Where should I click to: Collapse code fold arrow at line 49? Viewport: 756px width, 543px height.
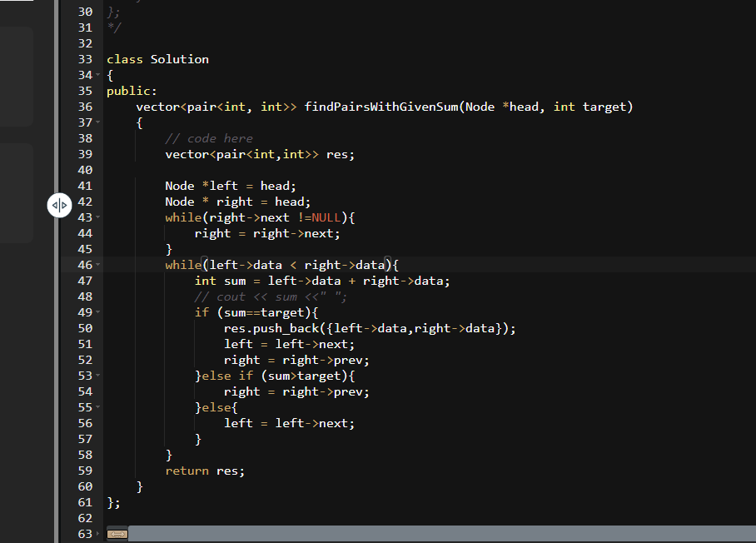tap(98, 312)
